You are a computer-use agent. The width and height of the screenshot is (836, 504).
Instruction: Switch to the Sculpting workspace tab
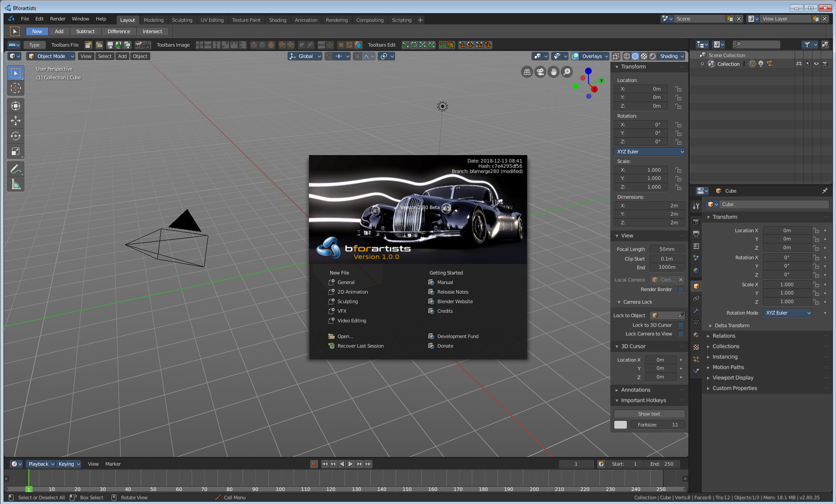(x=182, y=20)
